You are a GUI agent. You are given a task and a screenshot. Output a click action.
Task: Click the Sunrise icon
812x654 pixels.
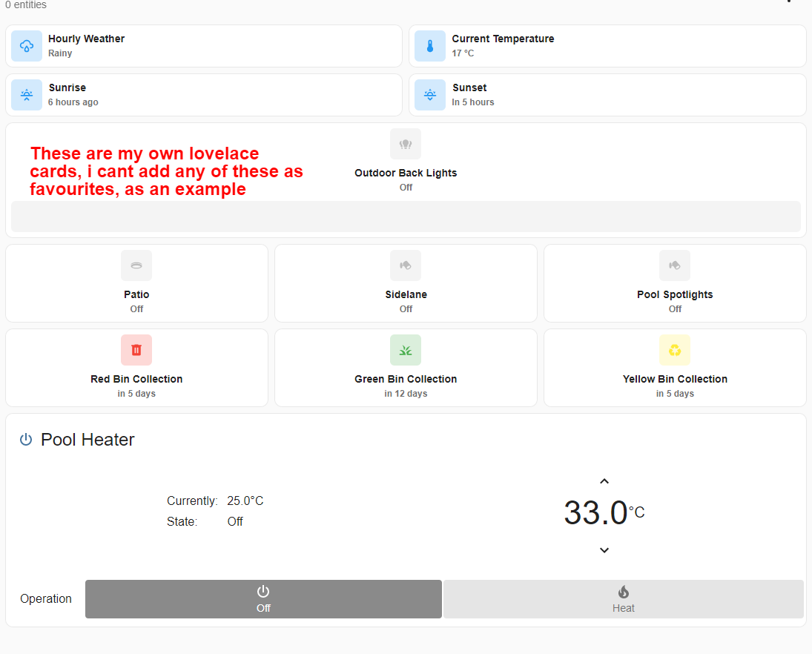click(x=27, y=95)
